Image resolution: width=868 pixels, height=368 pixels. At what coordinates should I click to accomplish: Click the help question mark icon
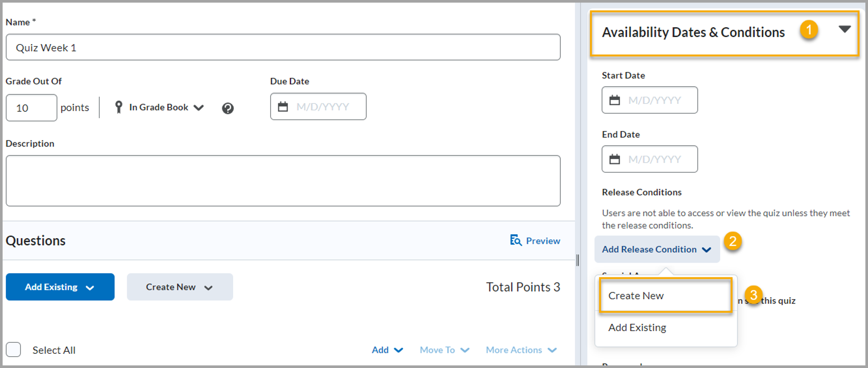pyautogui.click(x=228, y=108)
